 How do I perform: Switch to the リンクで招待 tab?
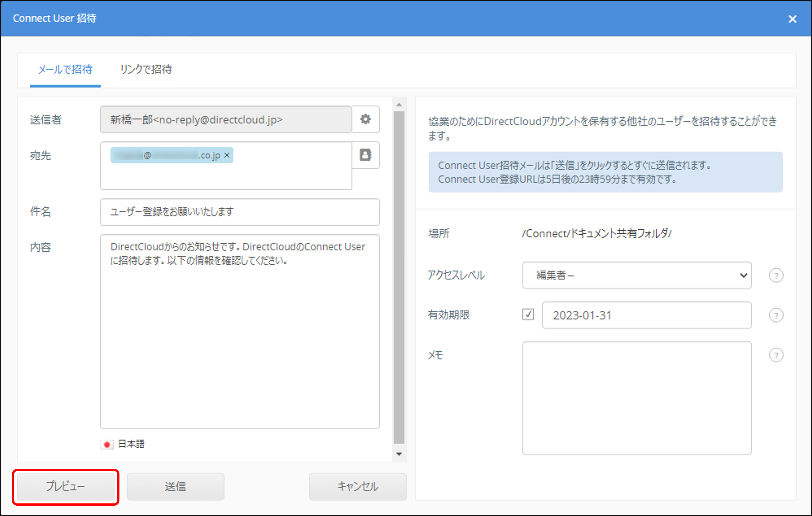tap(146, 70)
